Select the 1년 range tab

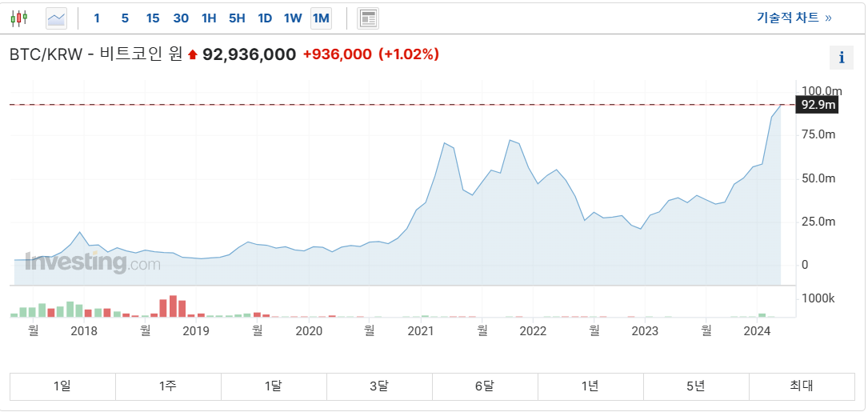point(590,386)
